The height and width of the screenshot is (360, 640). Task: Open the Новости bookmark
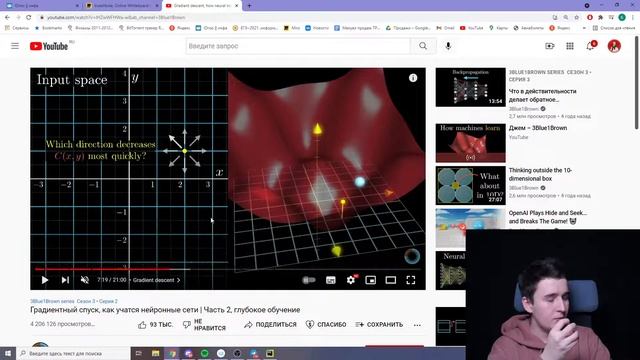click(317, 28)
